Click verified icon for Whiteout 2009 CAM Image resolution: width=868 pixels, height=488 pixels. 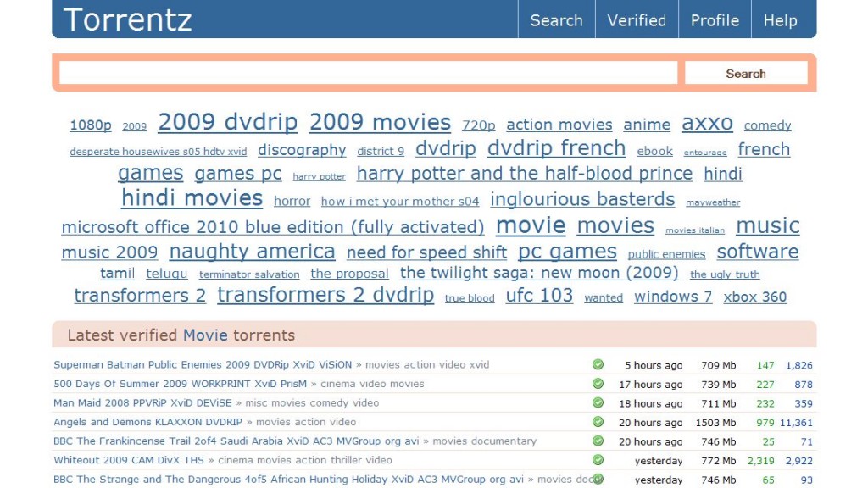[x=598, y=460]
